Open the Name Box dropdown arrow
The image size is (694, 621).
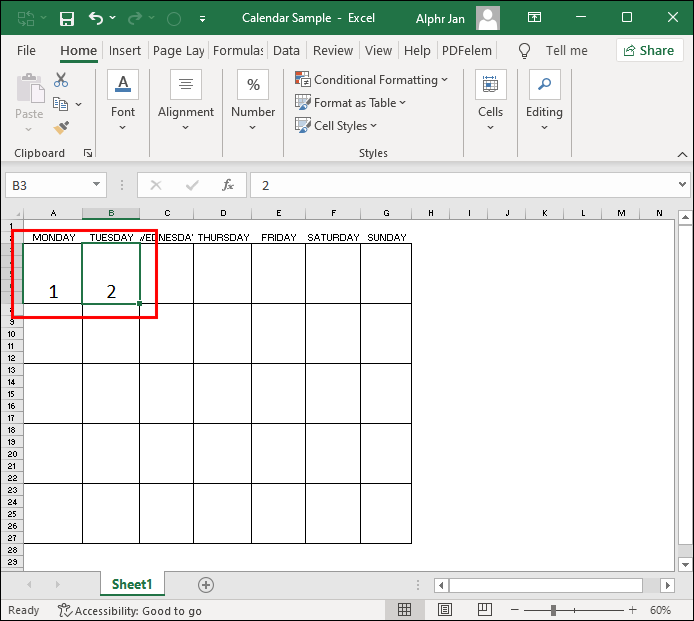(x=96, y=185)
